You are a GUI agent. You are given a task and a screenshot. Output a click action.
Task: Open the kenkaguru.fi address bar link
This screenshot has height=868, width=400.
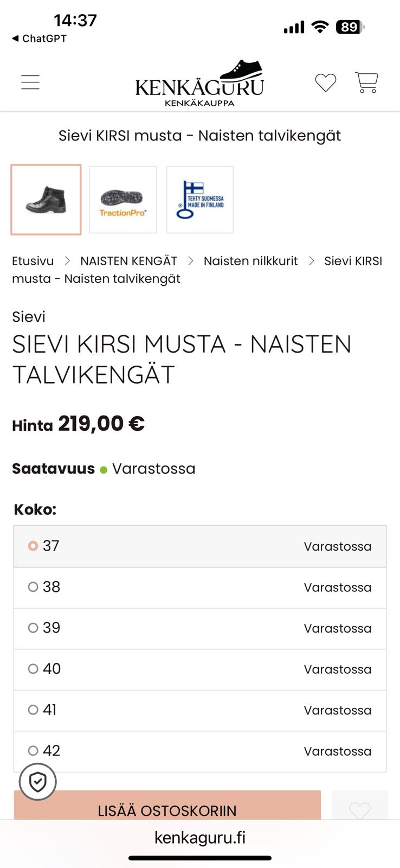click(200, 837)
